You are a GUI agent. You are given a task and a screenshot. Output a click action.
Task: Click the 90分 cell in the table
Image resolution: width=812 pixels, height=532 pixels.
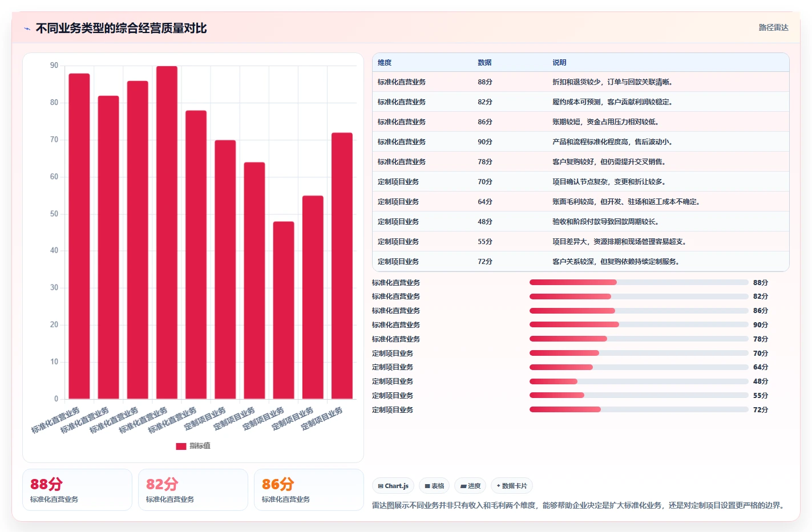(x=485, y=142)
